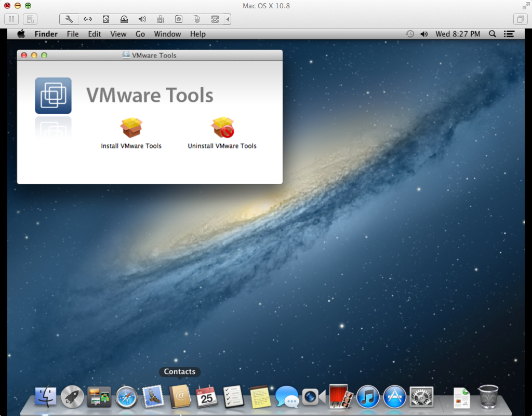Open Finder from the Dock
Image resolution: width=532 pixels, height=416 pixels.
click(46, 396)
